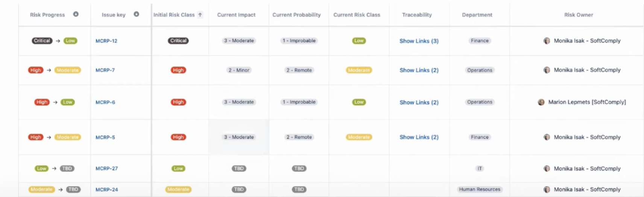Open the 3 - Moderate impact dropdown for MCRP-5

[239, 137]
